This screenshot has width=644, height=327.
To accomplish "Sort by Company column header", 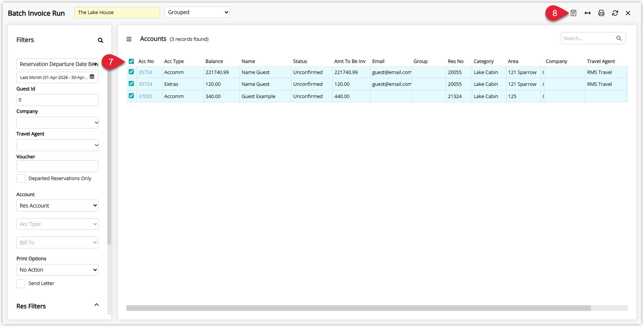I will point(557,61).
